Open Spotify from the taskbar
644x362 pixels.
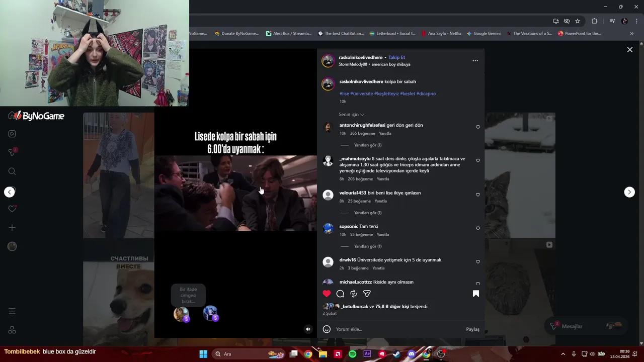tap(352, 354)
